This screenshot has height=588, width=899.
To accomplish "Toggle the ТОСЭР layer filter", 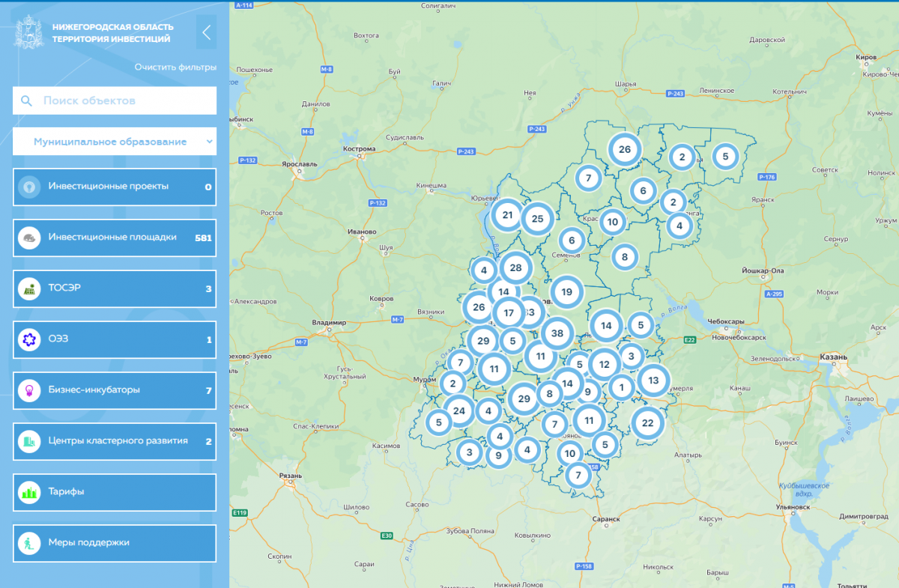I will pyautogui.click(x=115, y=288).
